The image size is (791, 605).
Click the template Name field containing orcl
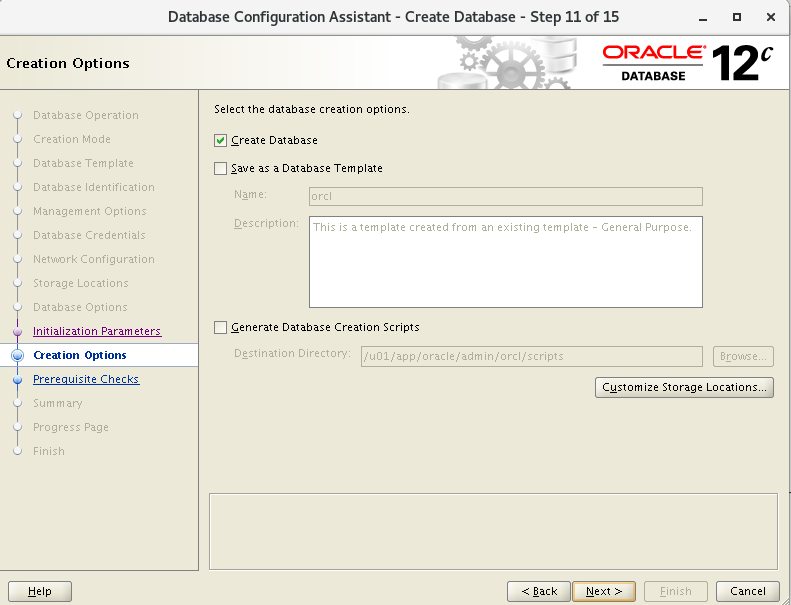click(505, 196)
